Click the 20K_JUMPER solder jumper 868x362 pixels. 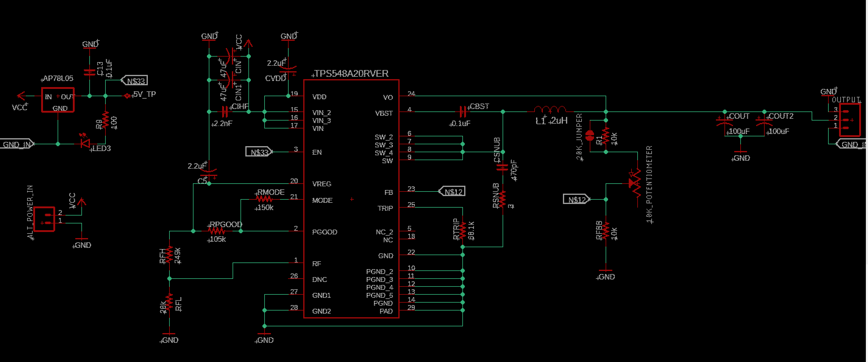coord(590,136)
